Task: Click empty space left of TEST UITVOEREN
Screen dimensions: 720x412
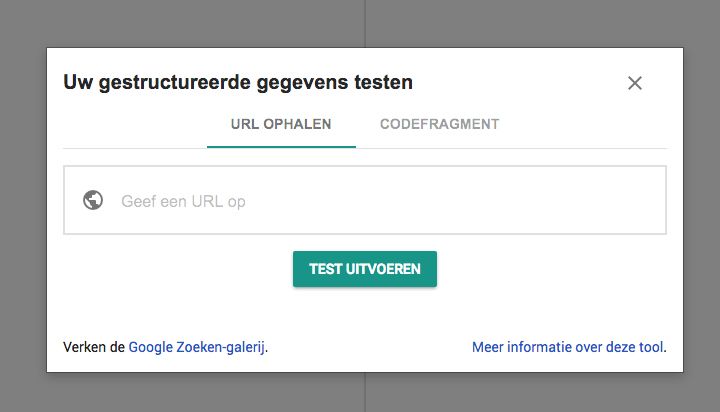Action: [180, 269]
